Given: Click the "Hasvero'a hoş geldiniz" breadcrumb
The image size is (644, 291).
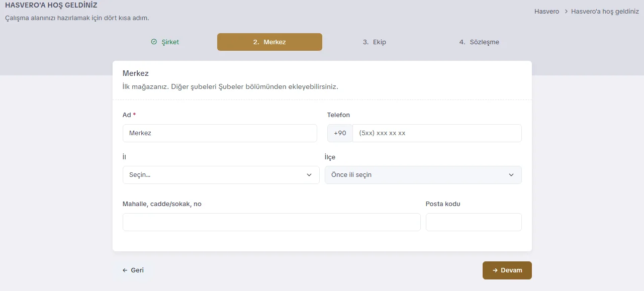Looking at the screenshot, I should (605, 11).
